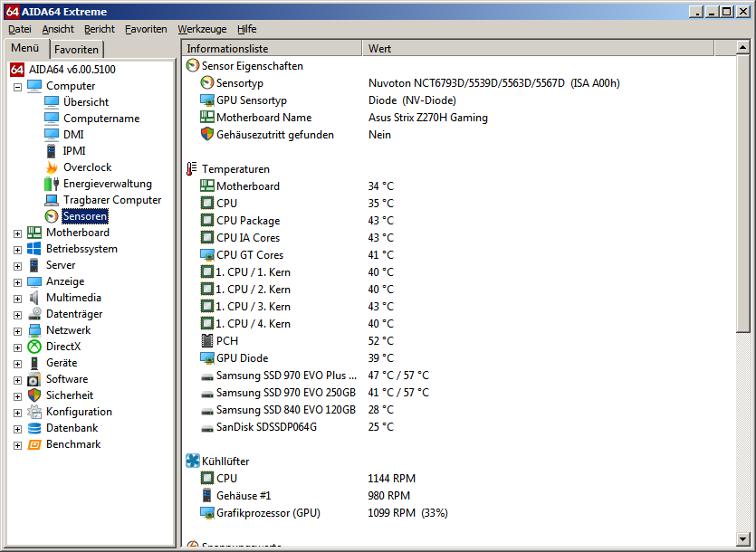Select the Samsung SSD 840 EVO 120GB row
This screenshot has width=756, height=552.
[x=458, y=410]
